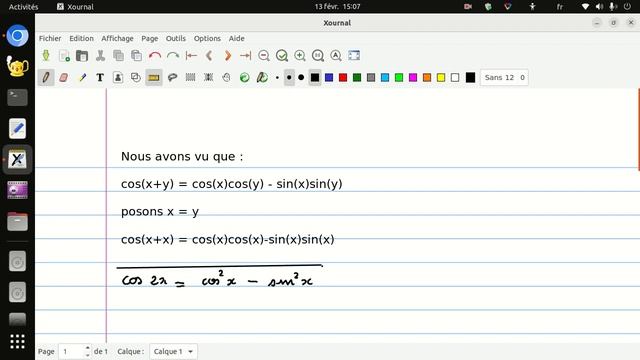
Task: Pick the yellow color swatch
Action: (x=441, y=78)
